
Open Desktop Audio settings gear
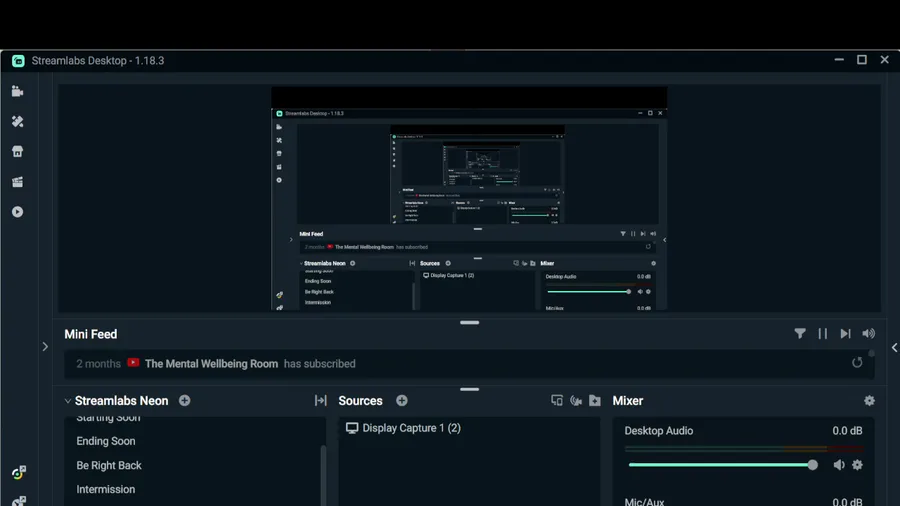pyautogui.click(x=858, y=465)
